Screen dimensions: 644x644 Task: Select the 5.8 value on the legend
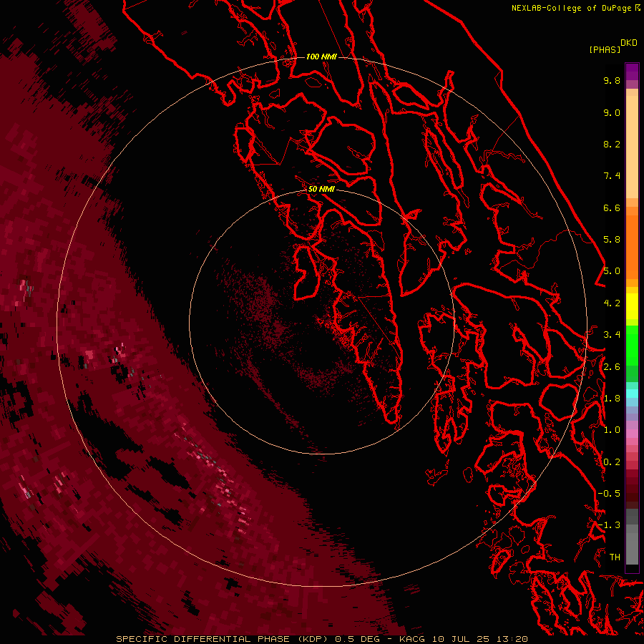pos(612,240)
